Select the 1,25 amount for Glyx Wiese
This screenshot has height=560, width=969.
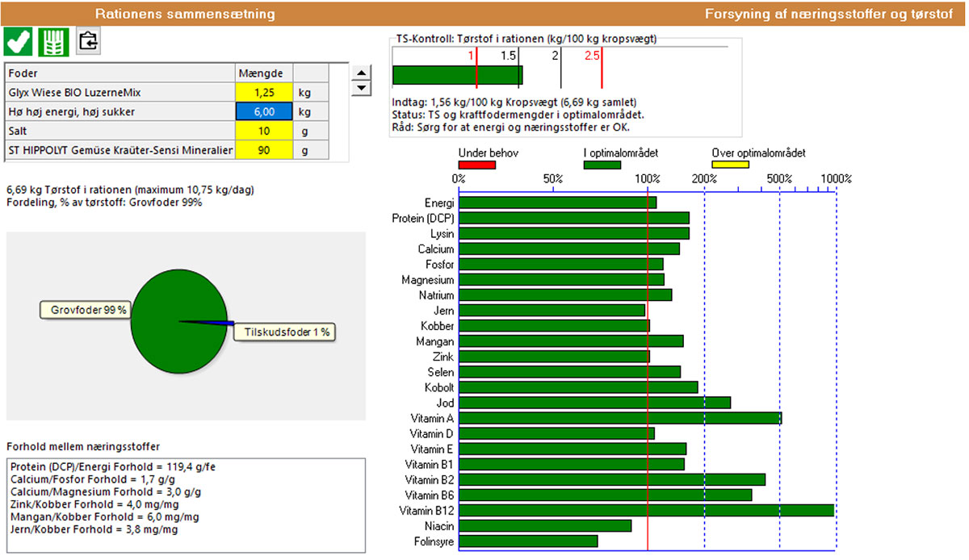[x=264, y=93]
